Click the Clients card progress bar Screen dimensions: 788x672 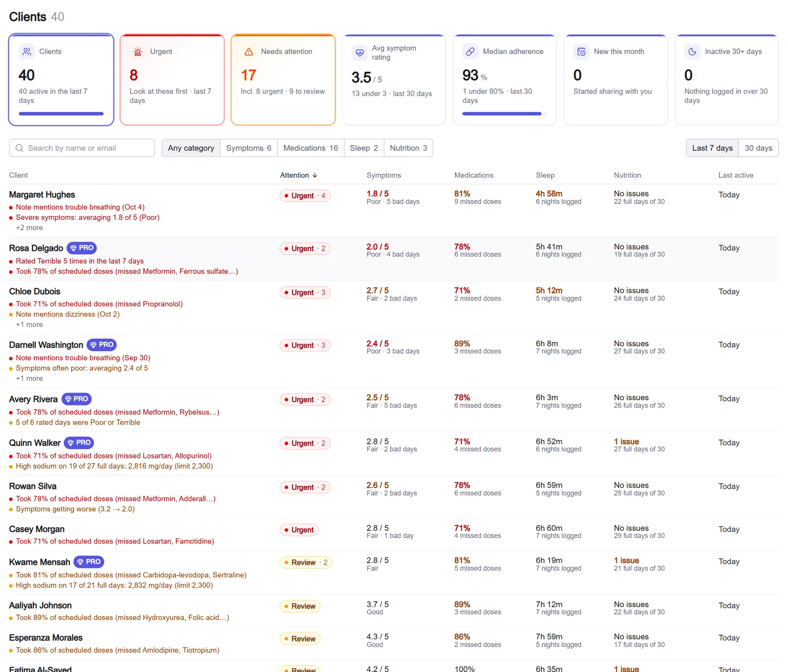coord(61,114)
